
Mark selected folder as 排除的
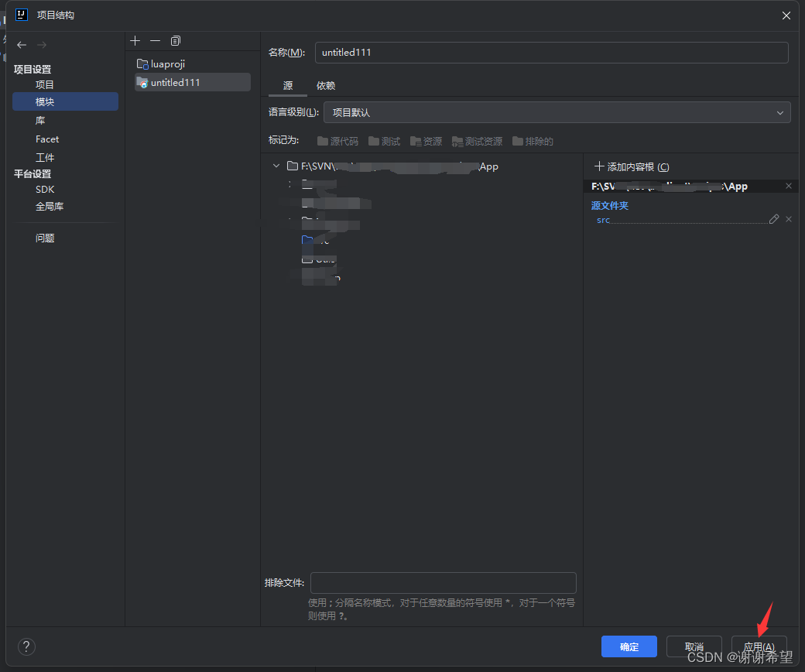pyautogui.click(x=531, y=141)
